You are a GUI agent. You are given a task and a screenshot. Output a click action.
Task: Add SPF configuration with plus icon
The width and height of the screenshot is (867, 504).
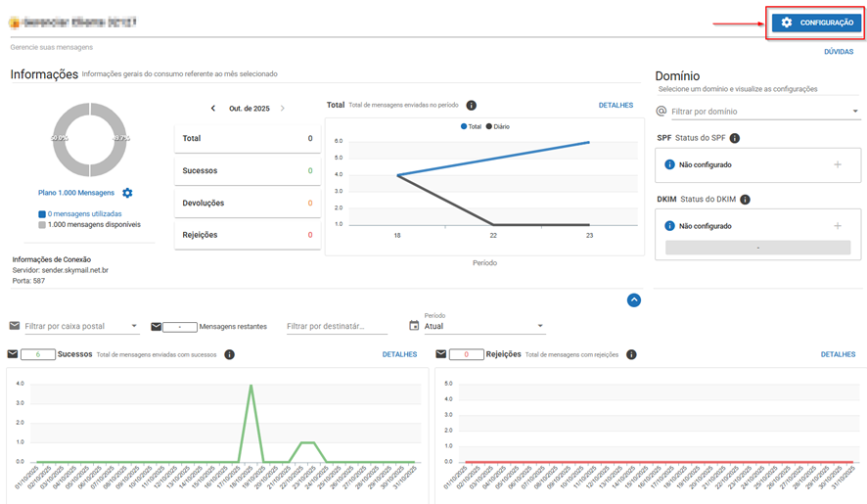pyautogui.click(x=837, y=164)
